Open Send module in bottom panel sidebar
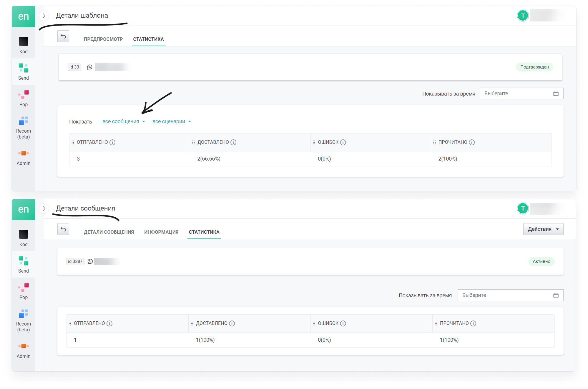588x389 pixels. pos(24,264)
